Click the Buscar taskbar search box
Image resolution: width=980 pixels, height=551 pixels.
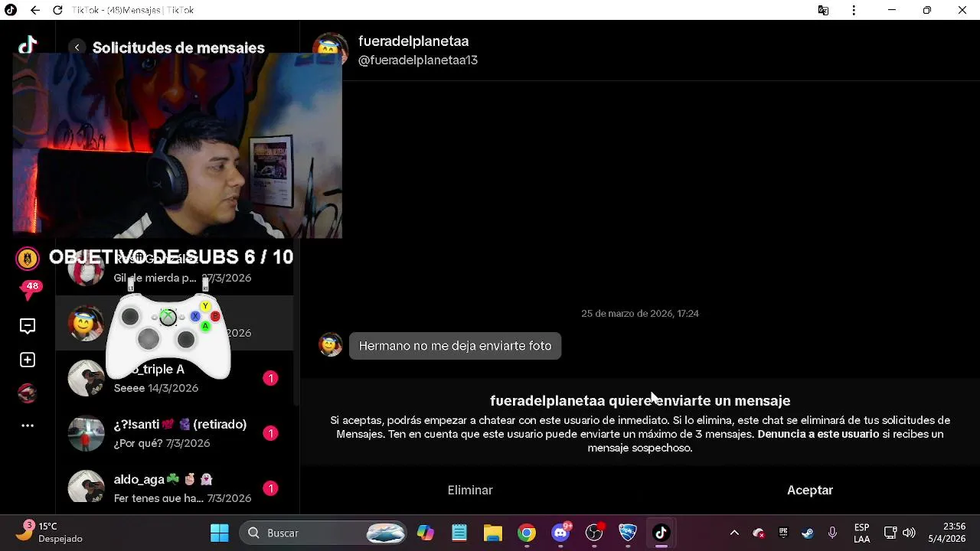pos(322,533)
